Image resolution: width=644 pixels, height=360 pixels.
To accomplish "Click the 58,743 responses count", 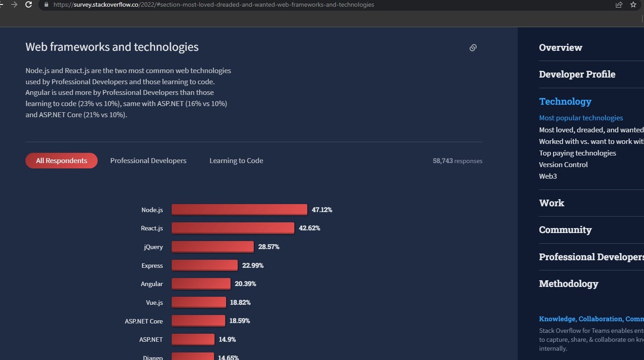I will coord(458,161).
